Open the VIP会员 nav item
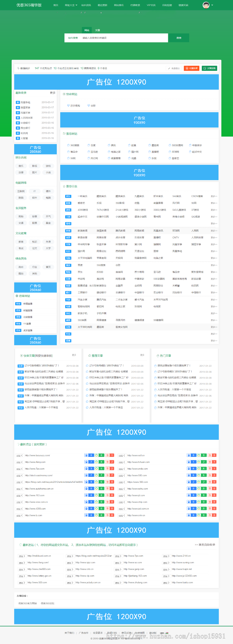Screen dimensions: 233x644 click(151, 5)
